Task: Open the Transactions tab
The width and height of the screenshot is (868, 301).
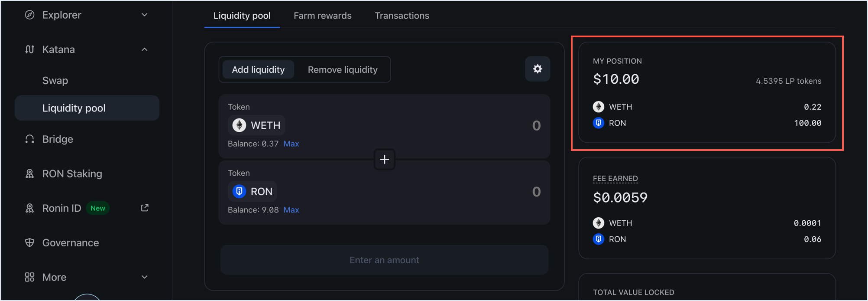Action: pyautogui.click(x=402, y=16)
